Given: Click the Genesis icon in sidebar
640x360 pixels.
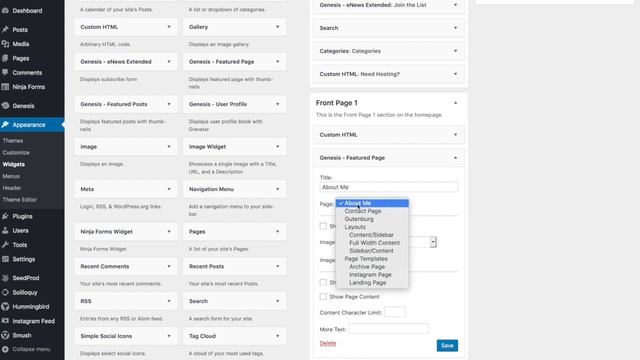Looking at the screenshot, I should 5,105.
